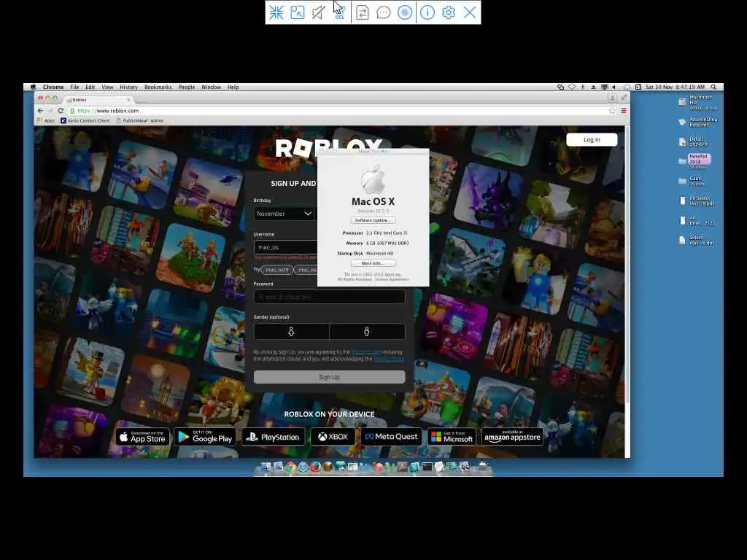This screenshot has height=560, width=747.
Task: Click the Amazon Appstore badge
Action: pyautogui.click(x=512, y=437)
